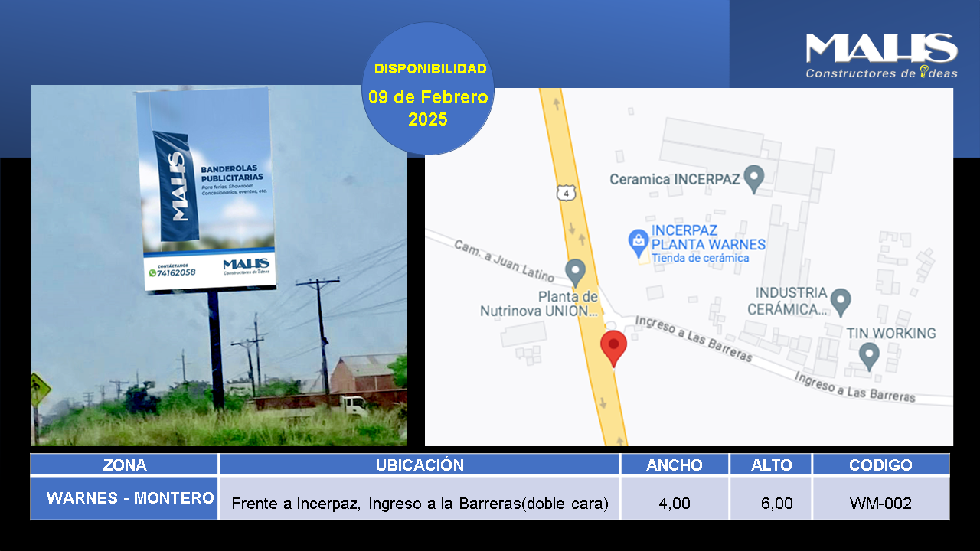Viewport: 980px width, 551px height.
Task: Click the WhatsApp icon on the billboard
Action: tap(152, 272)
